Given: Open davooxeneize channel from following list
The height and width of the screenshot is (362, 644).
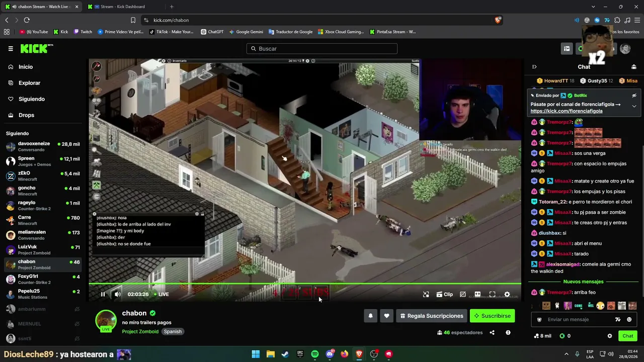Looking at the screenshot, I should [43, 146].
